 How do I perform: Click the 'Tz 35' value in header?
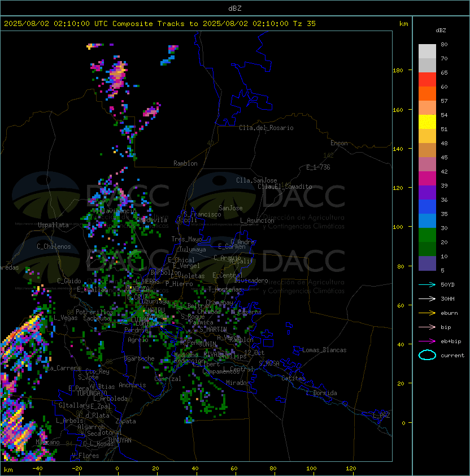(x=304, y=24)
